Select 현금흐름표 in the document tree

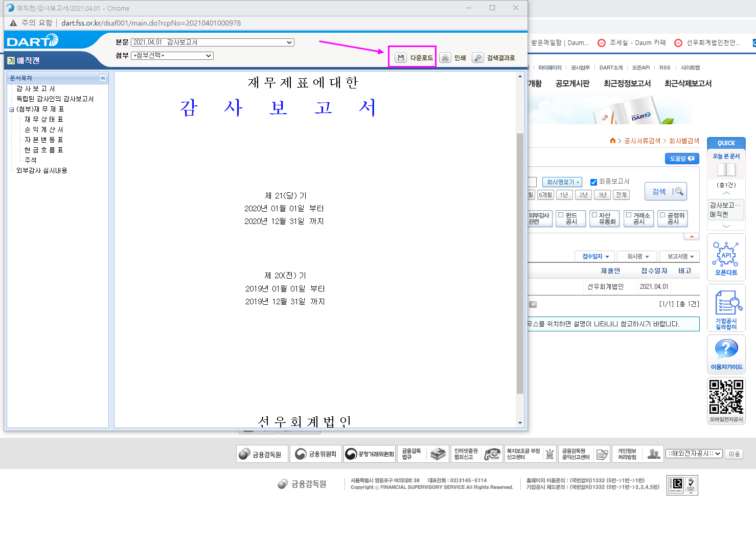[44, 150]
